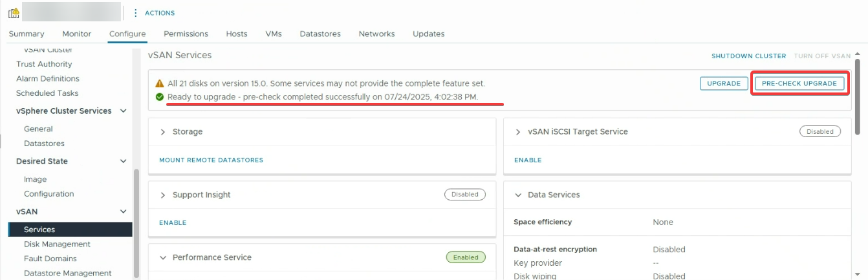
Task: Open Alarm Definitions in sidebar
Action: click(x=47, y=78)
